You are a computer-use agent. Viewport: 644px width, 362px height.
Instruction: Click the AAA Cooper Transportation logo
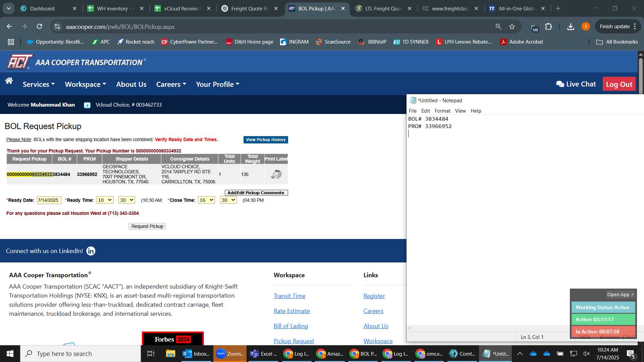[x=76, y=62]
